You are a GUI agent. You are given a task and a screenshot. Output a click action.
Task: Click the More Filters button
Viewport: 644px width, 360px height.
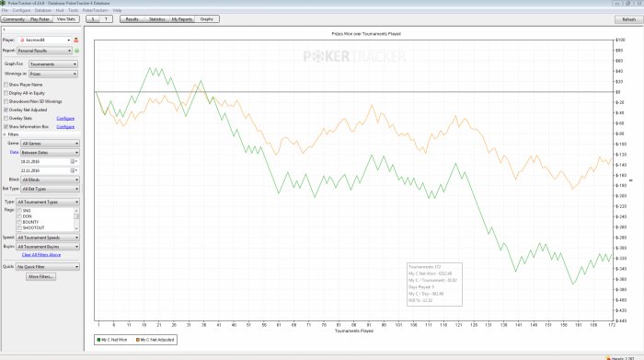pos(41,276)
